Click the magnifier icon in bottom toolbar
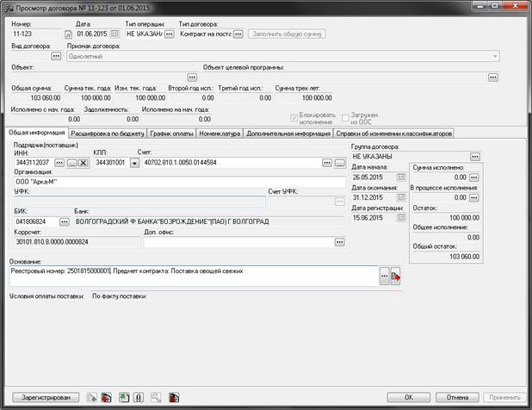 coord(156,397)
